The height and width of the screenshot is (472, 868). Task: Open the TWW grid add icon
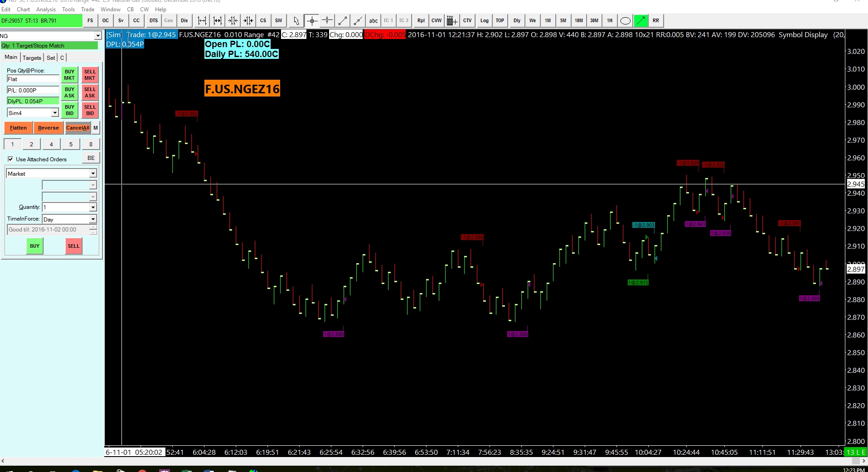(451, 21)
